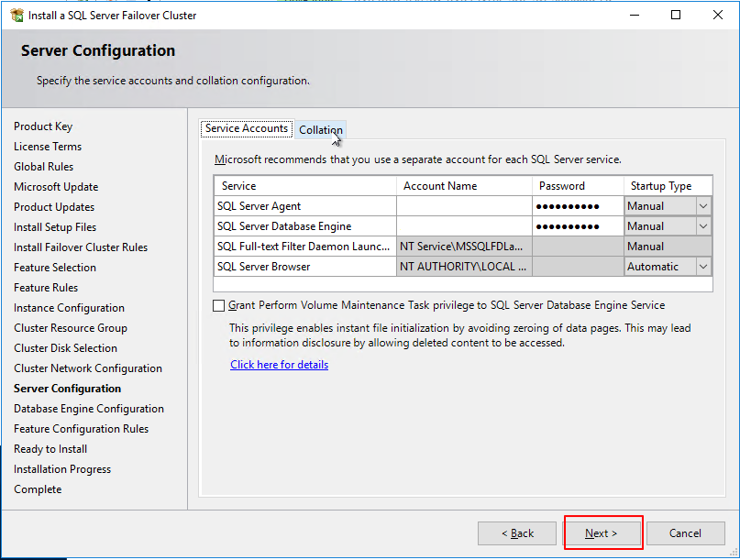This screenshot has height=560, width=740.
Task: Cancel the failover cluster installation
Action: 685,533
